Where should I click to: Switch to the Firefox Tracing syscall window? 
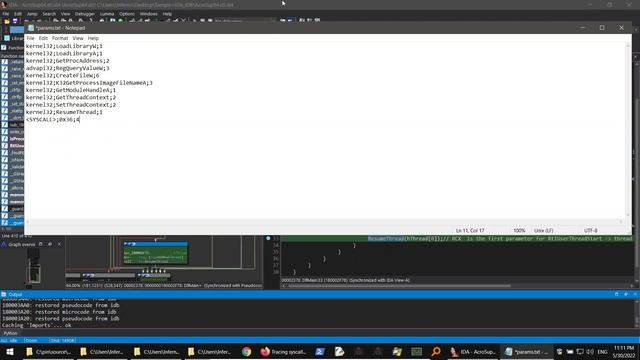tap(283, 352)
